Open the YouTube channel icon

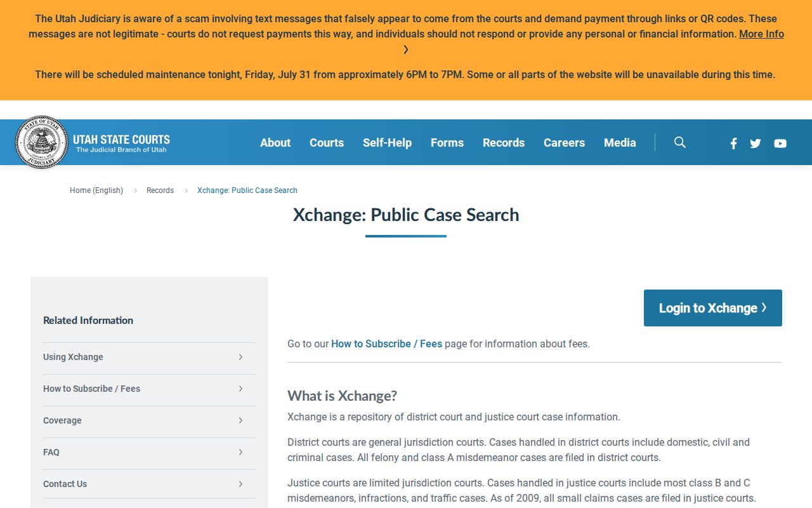780,144
